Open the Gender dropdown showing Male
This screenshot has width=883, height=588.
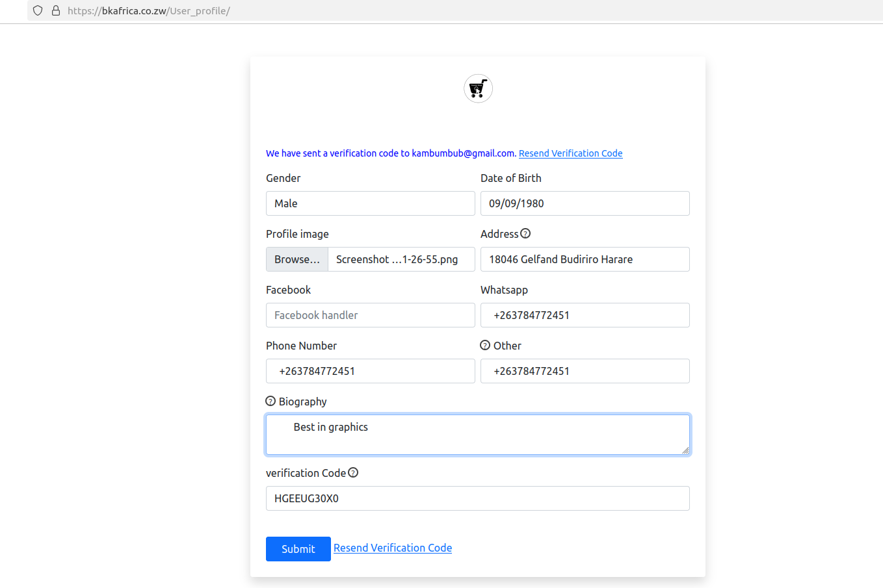(370, 203)
